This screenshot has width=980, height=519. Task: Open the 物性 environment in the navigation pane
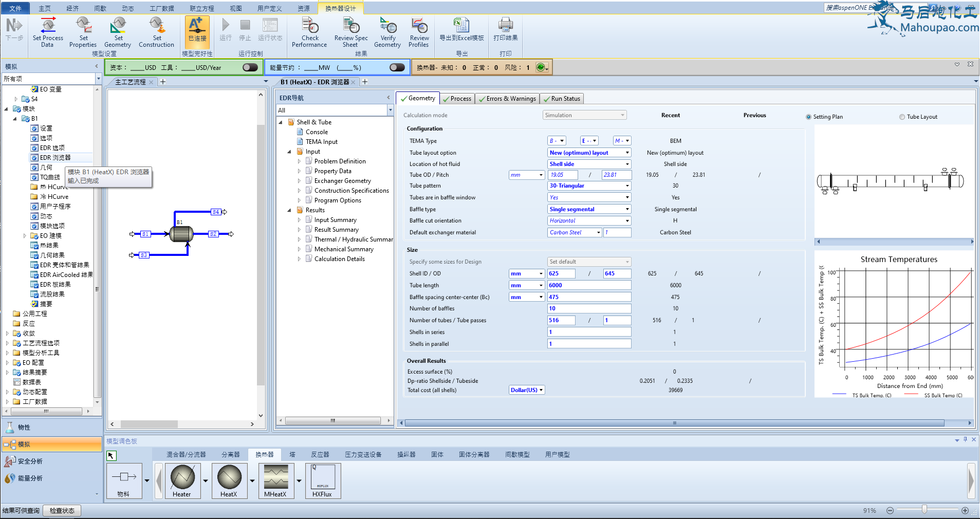coord(51,427)
